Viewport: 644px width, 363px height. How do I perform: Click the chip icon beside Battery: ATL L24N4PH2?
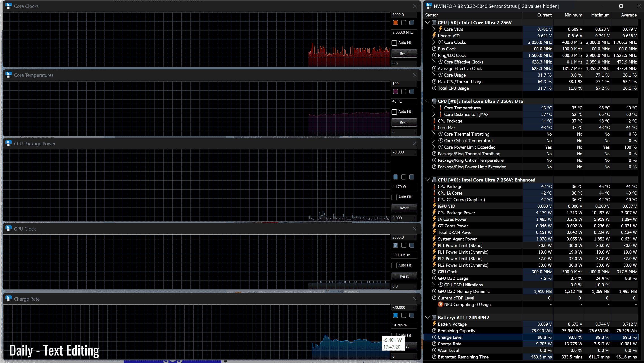click(434, 318)
